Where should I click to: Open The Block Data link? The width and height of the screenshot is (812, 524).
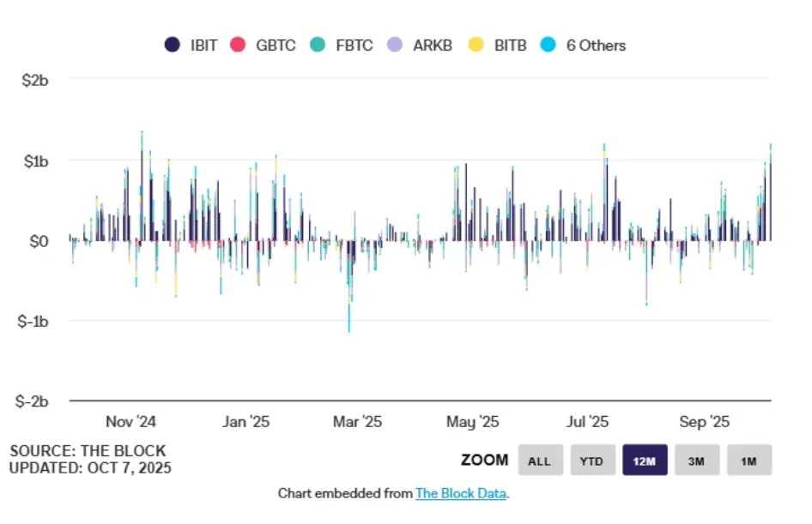(x=461, y=494)
